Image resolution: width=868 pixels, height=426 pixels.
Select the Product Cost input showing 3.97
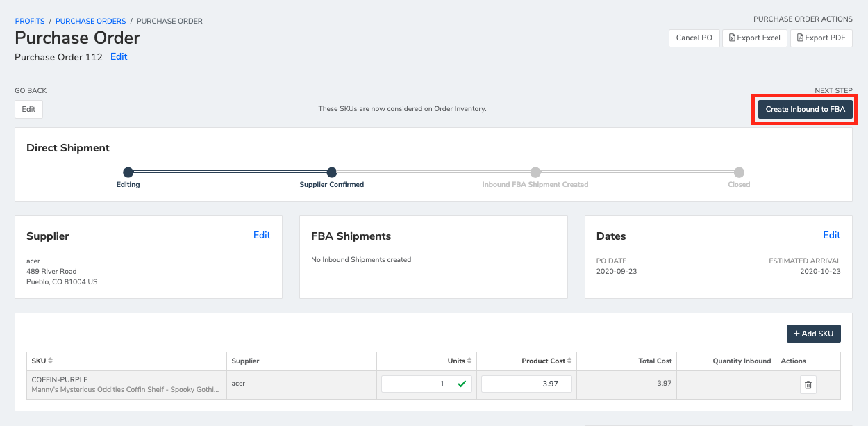[526, 383]
